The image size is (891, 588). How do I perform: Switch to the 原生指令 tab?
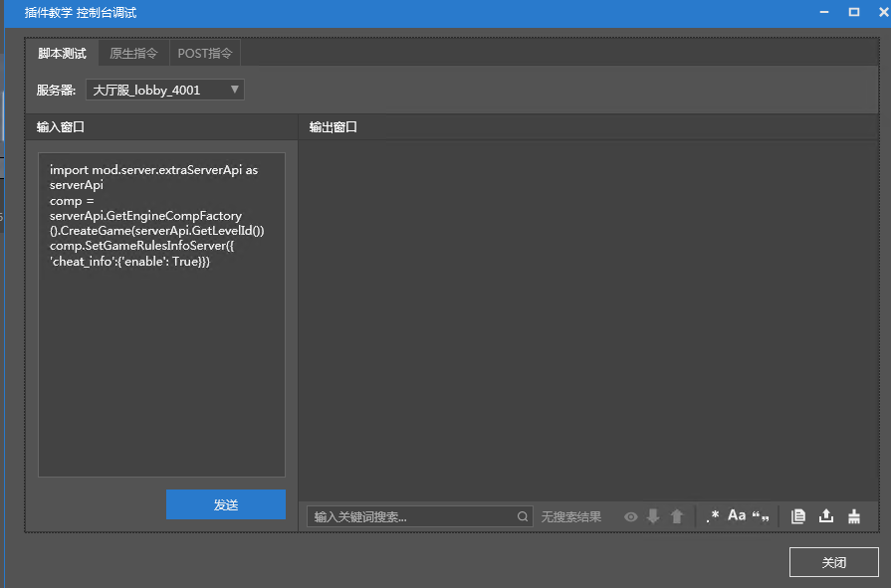[133, 54]
